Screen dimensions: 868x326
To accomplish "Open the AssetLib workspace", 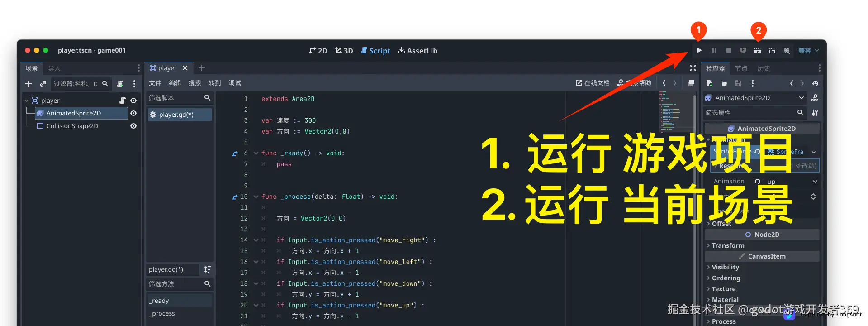I will (x=418, y=51).
